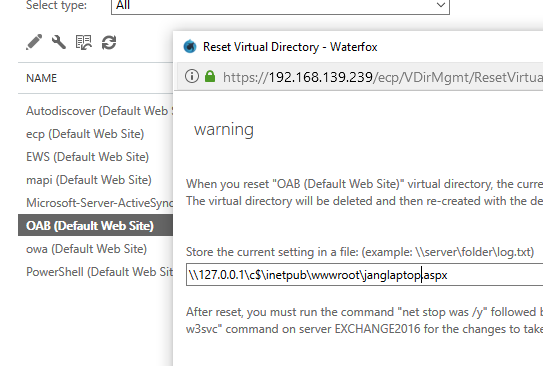
Task: Click the wrench reset icon
Action: click(59, 42)
